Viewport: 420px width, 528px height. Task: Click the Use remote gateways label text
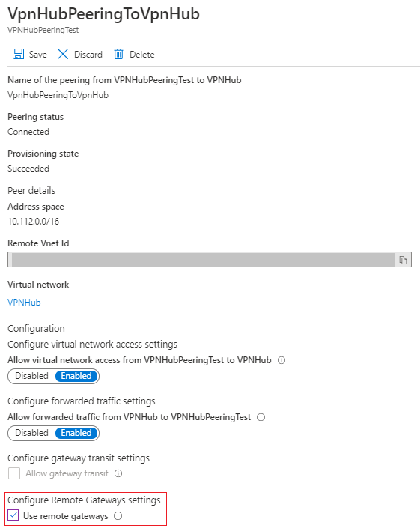[x=66, y=516]
